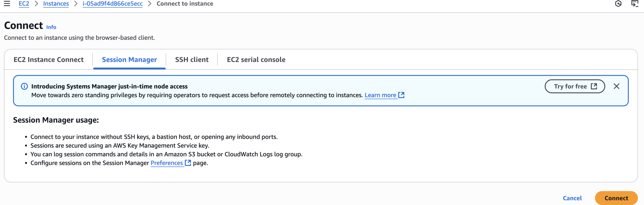The image size is (644, 205).
Task: Switch to the SSH client tab
Action: point(192,60)
